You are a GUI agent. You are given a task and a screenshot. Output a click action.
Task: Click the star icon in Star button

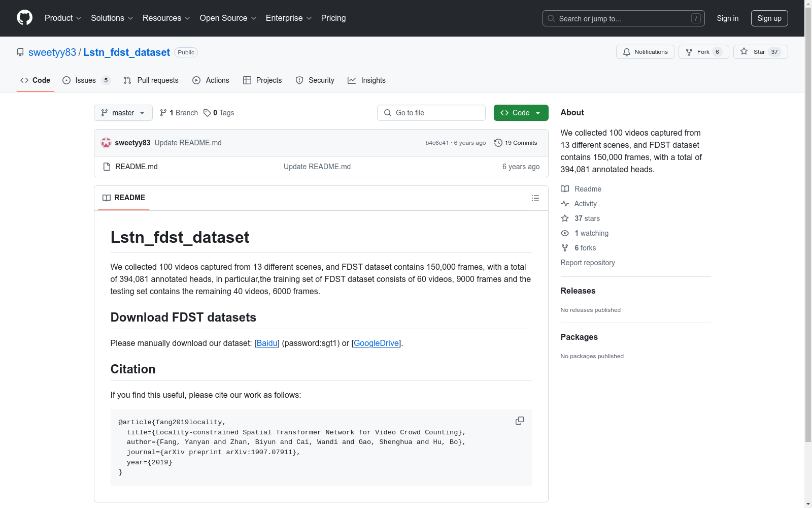click(744, 51)
